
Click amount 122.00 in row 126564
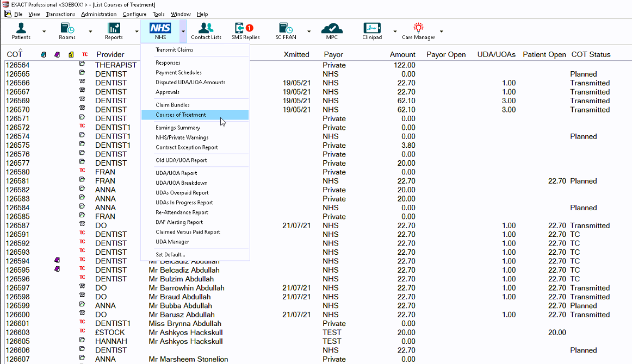404,65
